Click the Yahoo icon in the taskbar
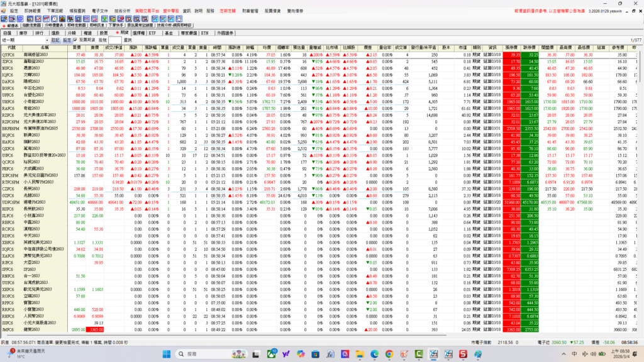This screenshot has width=644, height=362. (x=286, y=354)
